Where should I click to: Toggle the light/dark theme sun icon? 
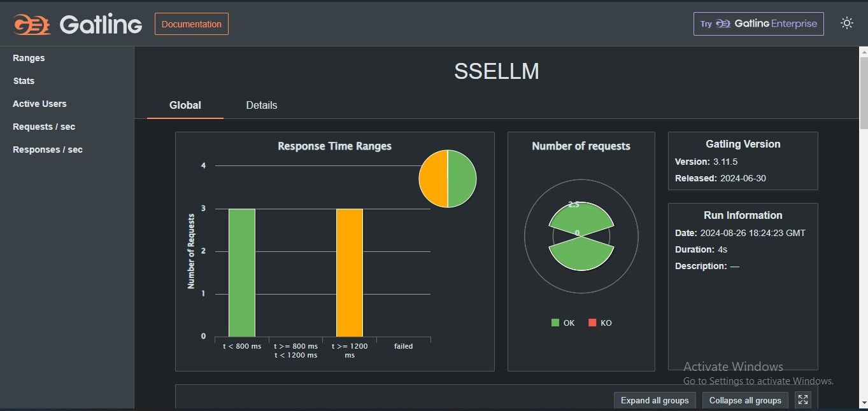[846, 24]
